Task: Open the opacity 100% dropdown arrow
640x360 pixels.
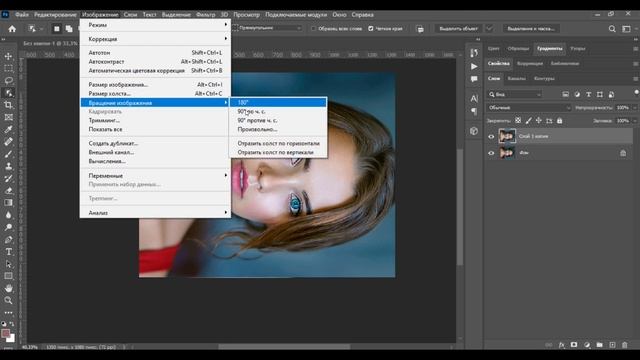Action: click(x=635, y=108)
